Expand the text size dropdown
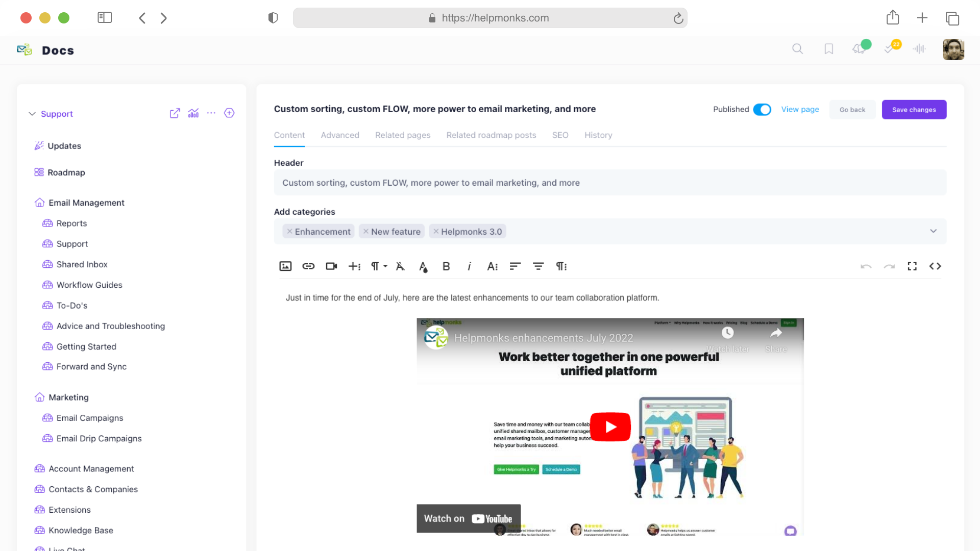Viewport: 980px width, 551px height. point(493,266)
